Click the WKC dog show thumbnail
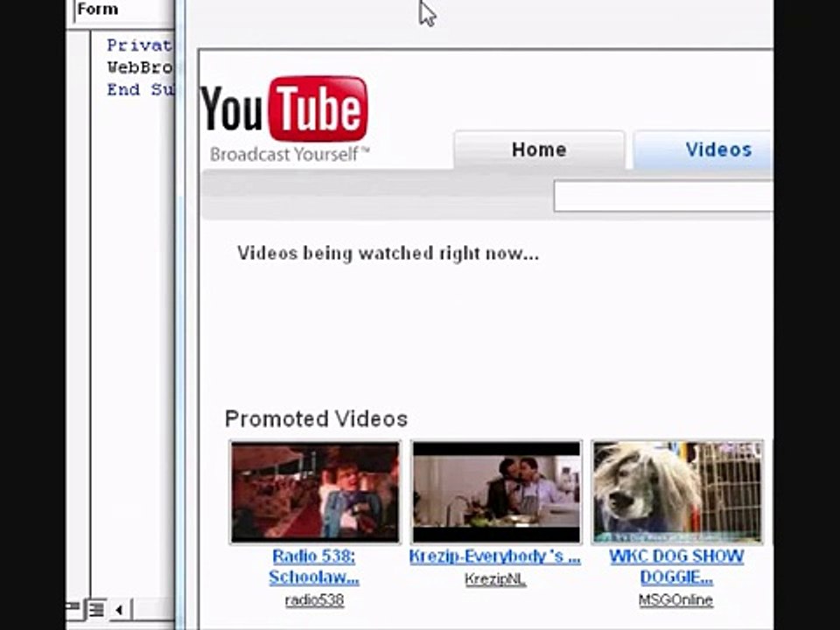 (x=677, y=493)
